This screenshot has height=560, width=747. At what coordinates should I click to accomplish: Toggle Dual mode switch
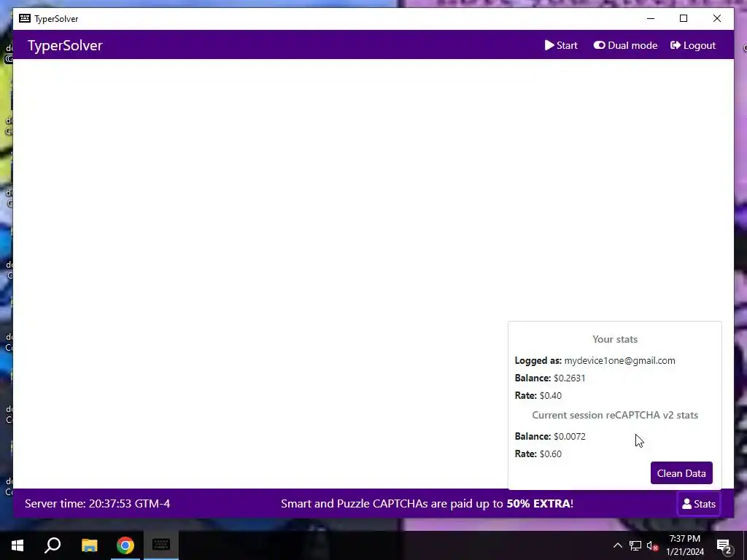tap(625, 45)
